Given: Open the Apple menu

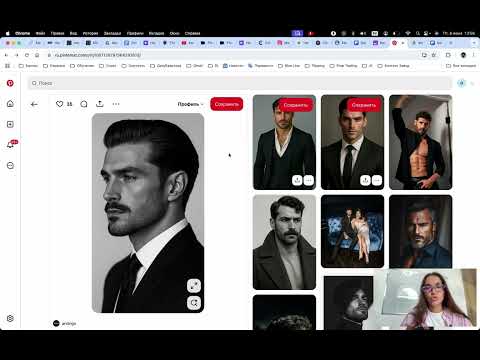Looking at the screenshot, I should point(8,33).
